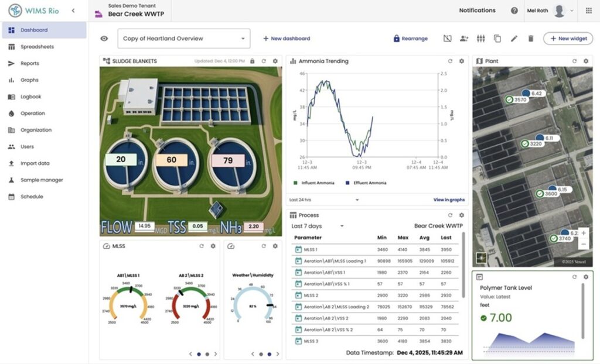The image size is (600, 364).
Task: Toggle the Rearrange lock
Action: 411,39
